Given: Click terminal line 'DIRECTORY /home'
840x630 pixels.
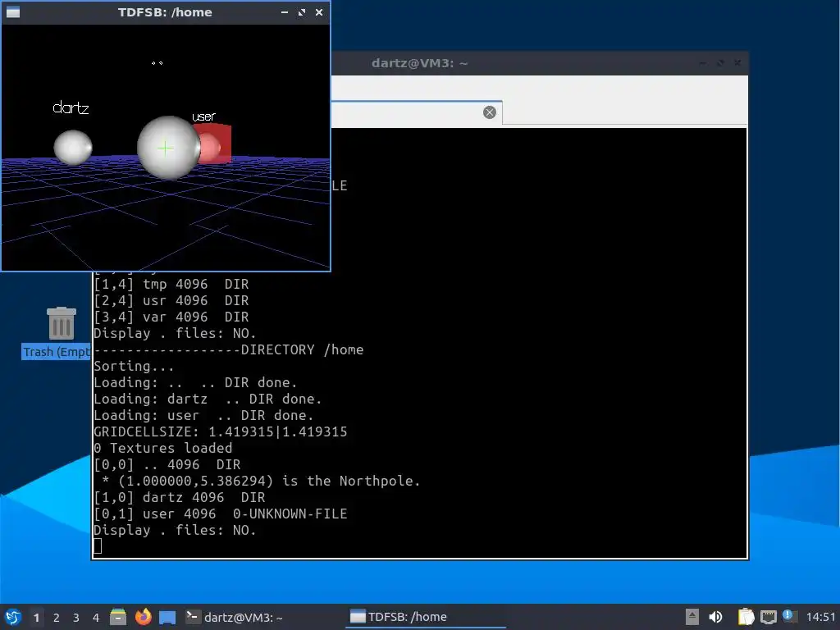Looking at the screenshot, I should click(302, 349).
